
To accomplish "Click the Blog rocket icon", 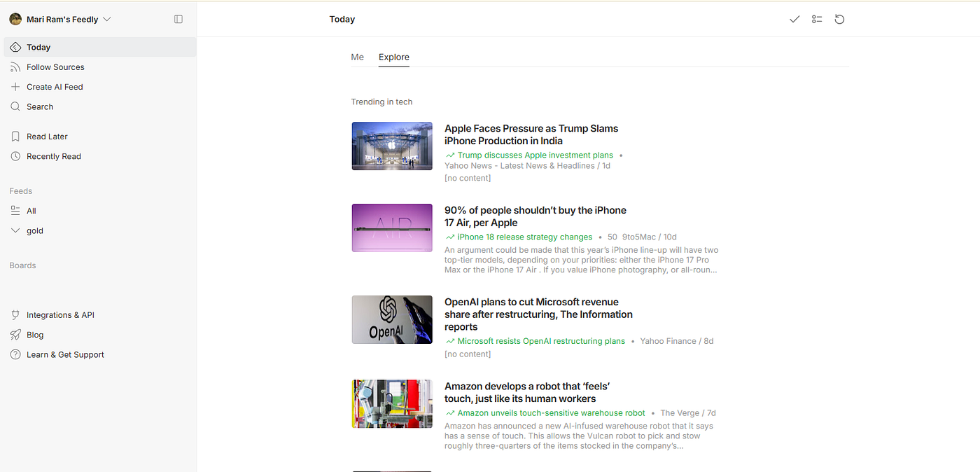I will tap(15, 335).
